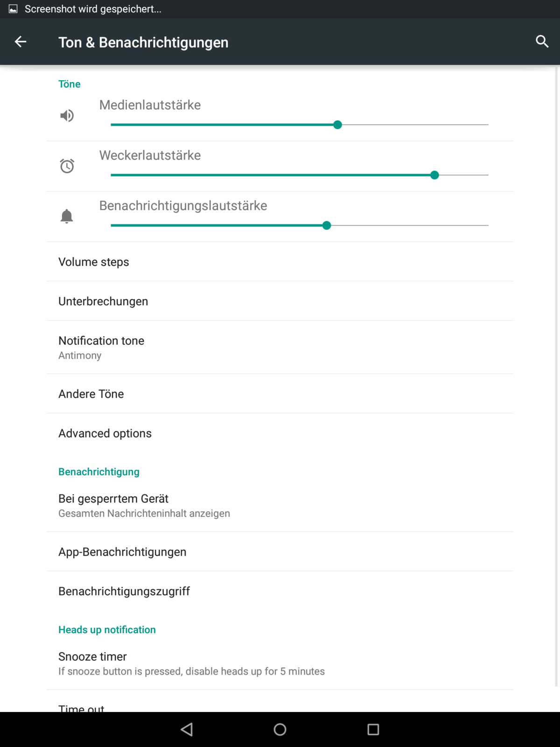Tap the notification bell icon
This screenshot has width=560, height=747.
67,216
